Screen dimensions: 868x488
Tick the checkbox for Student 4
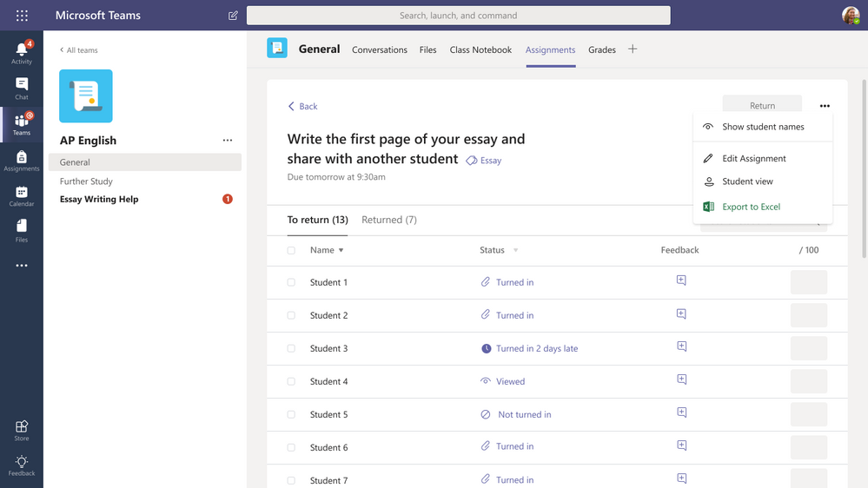[x=291, y=381]
